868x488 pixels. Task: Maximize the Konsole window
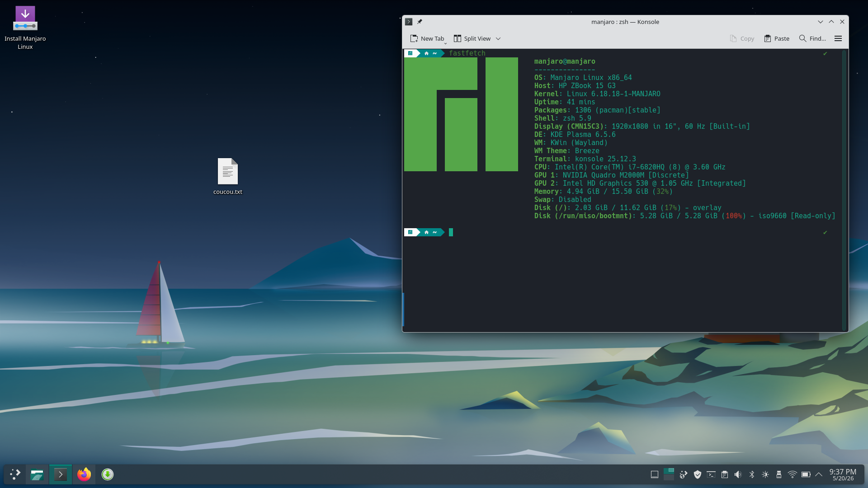pyautogui.click(x=831, y=22)
